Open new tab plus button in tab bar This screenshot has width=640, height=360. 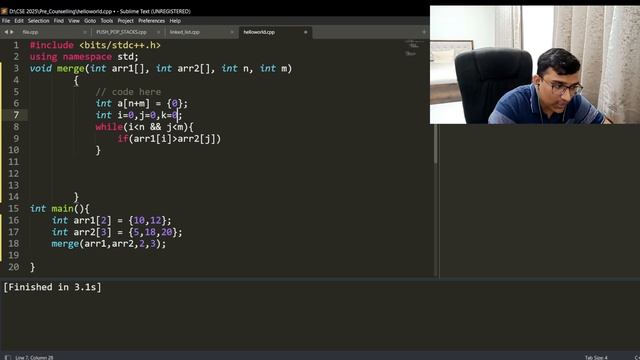click(x=424, y=32)
